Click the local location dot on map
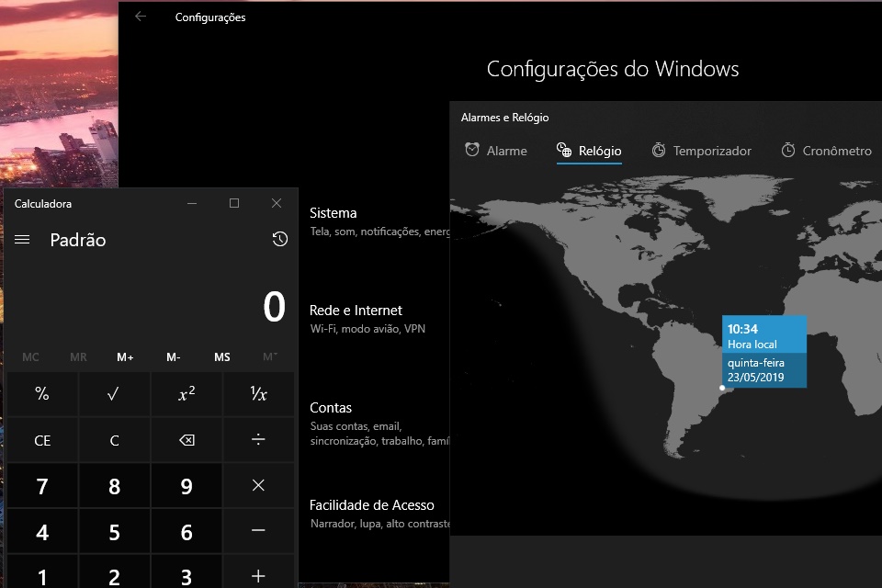 722,388
